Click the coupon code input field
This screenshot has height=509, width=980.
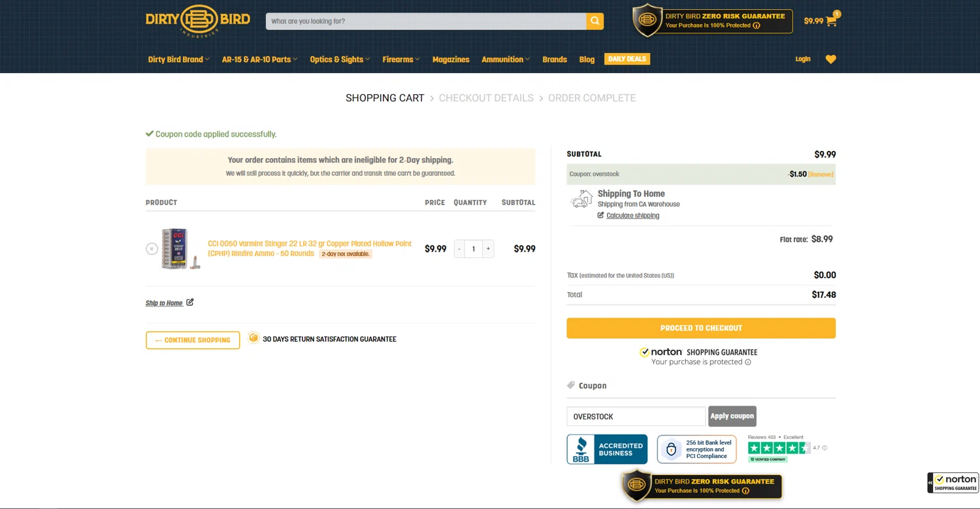pos(636,416)
